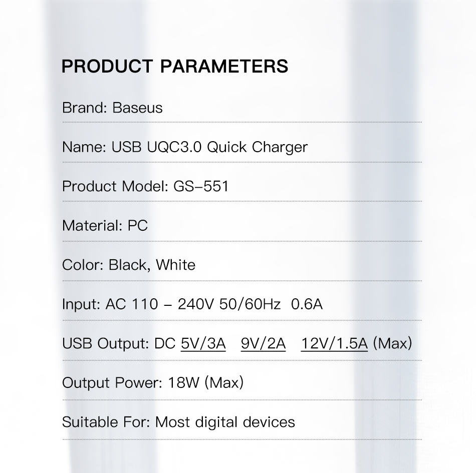Select Output Power: 18W (Max) text
This screenshot has width=476, height=473.
point(153,382)
